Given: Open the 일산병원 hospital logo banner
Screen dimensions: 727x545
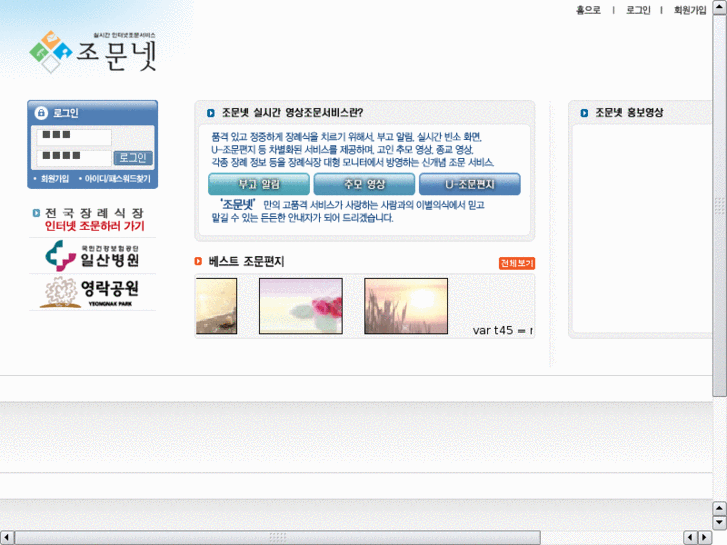Looking at the screenshot, I should click(92, 256).
